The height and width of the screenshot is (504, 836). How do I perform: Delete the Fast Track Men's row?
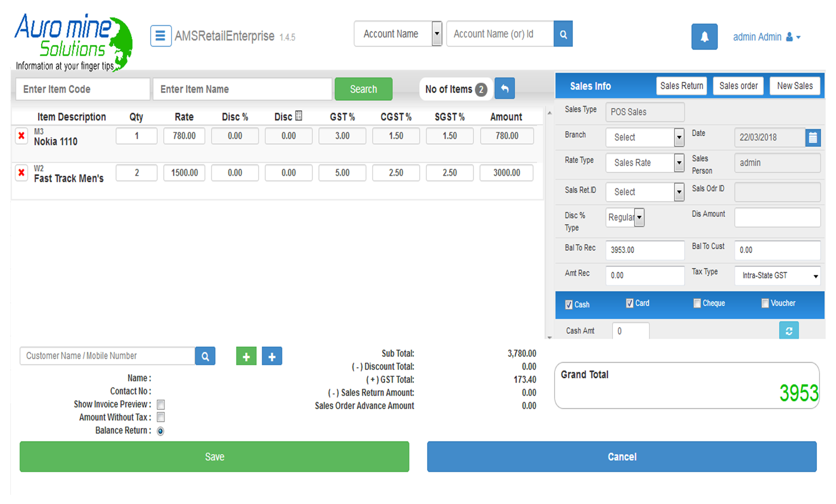point(21,172)
